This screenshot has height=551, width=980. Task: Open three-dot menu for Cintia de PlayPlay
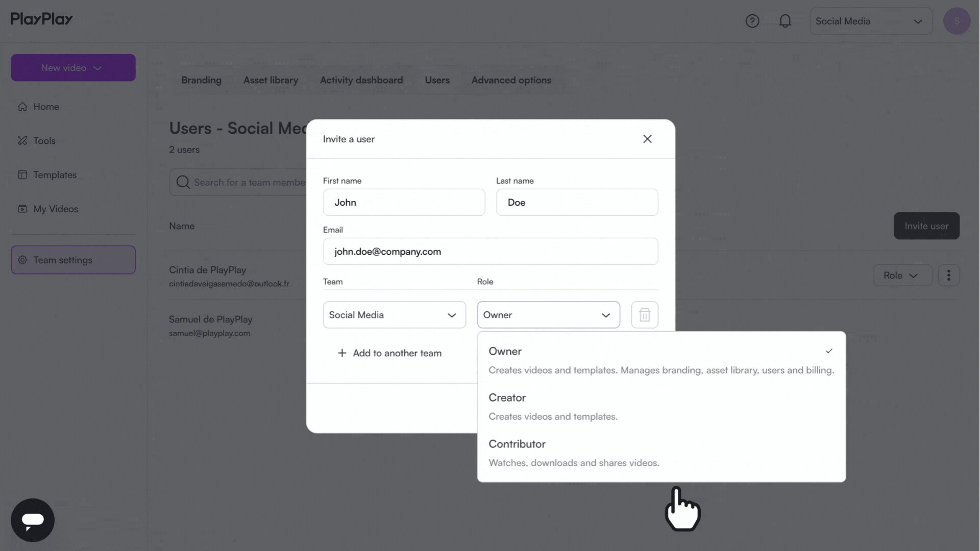click(x=948, y=275)
